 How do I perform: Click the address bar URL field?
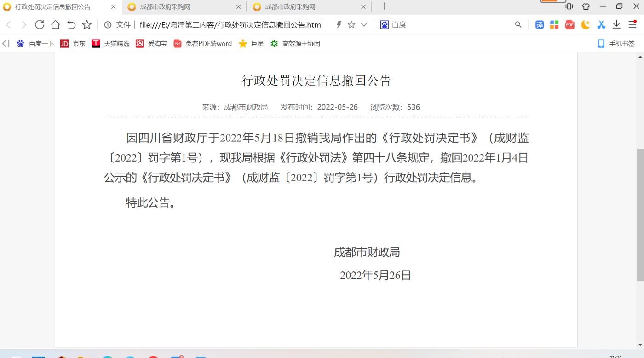[x=231, y=25]
